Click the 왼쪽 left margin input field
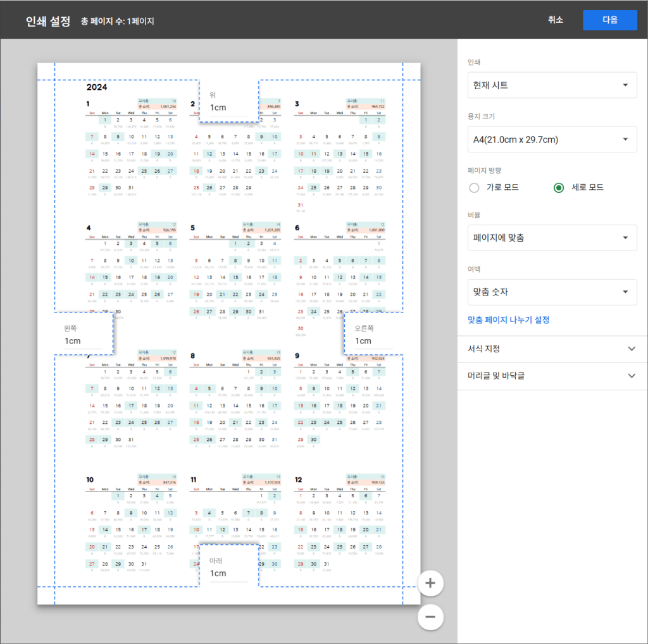This screenshot has height=644, width=648. tap(83, 341)
